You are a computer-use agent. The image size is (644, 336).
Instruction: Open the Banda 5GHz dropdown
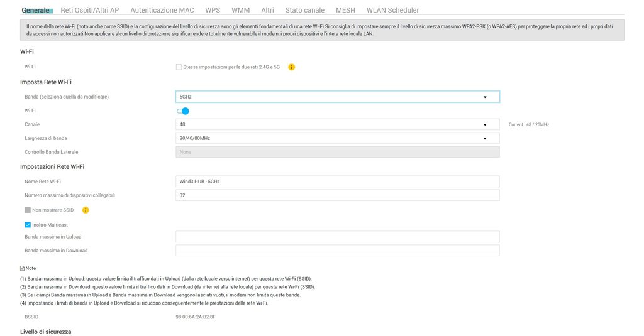tap(337, 97)
